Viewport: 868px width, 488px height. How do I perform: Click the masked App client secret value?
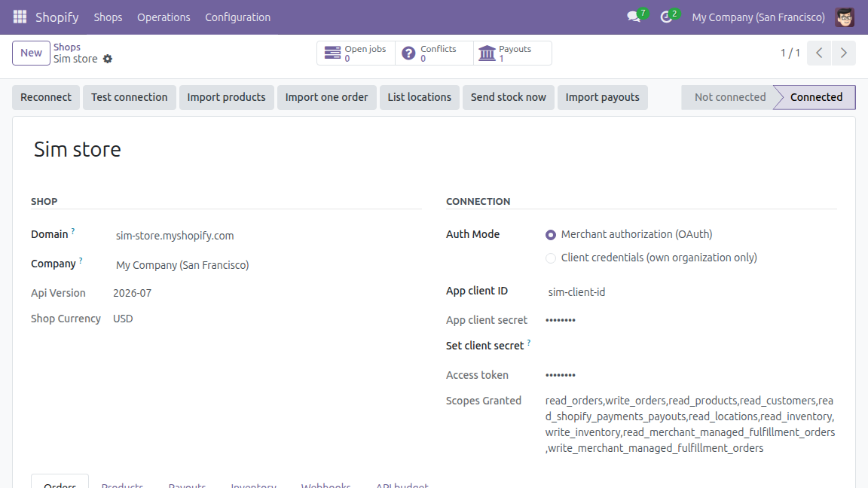click(x=561, y=320)
